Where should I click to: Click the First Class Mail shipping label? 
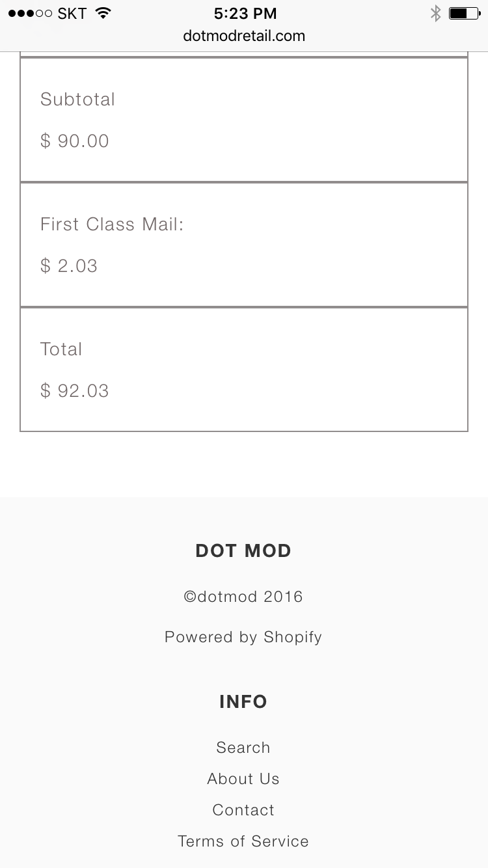click(112, 224)
